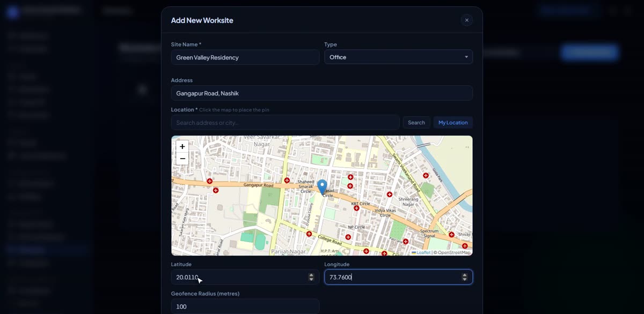Zoom out on the map

(182, 159)
